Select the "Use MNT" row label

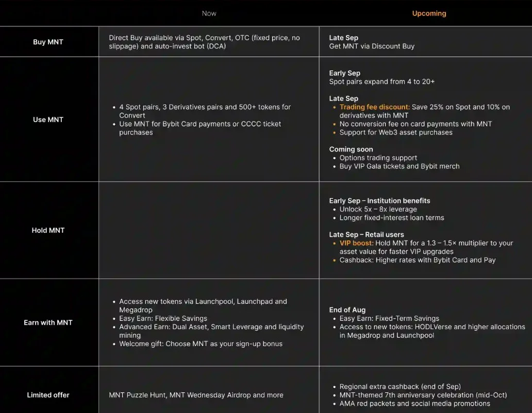click(48, 119)
